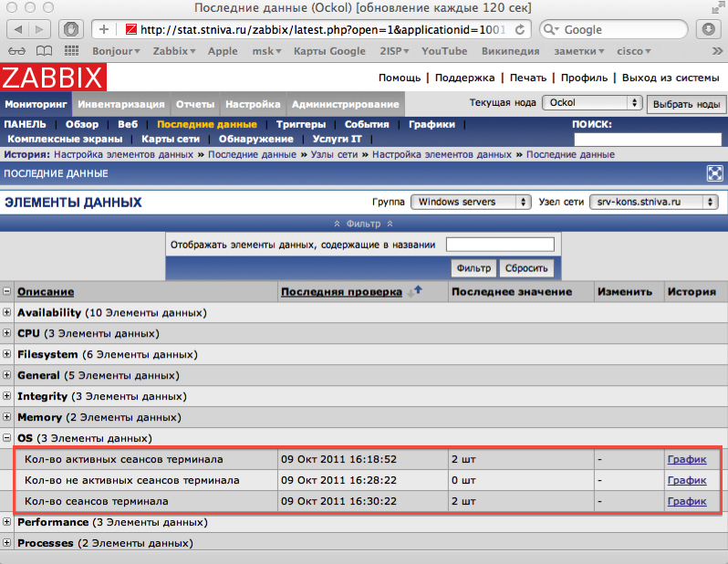Expand the Performance items group

(x=7, y=523)
